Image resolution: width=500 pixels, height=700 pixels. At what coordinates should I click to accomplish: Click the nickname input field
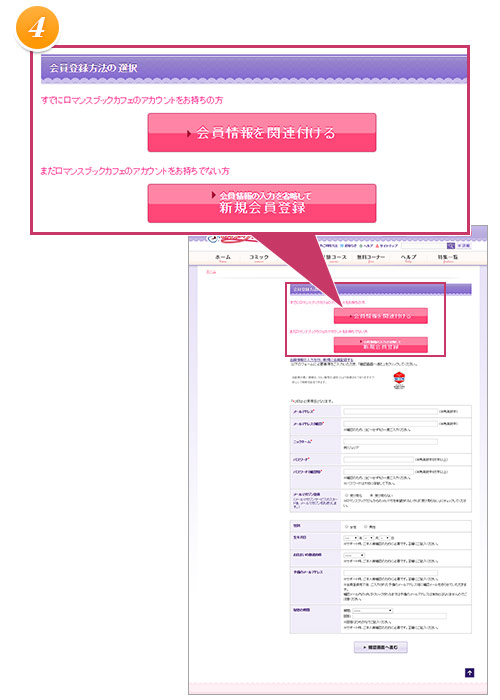[391, 441]
